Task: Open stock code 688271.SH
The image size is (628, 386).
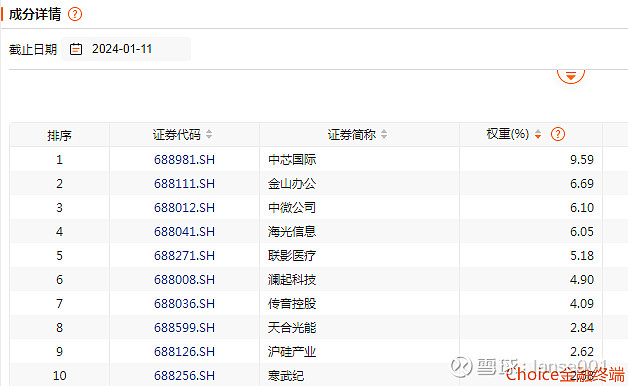Action: pos(184,256)
